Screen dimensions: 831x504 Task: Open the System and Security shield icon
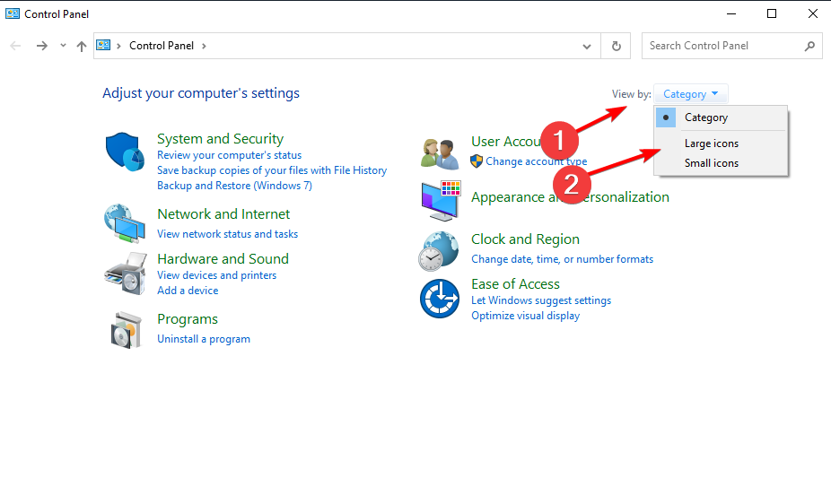tap(125, 151)
